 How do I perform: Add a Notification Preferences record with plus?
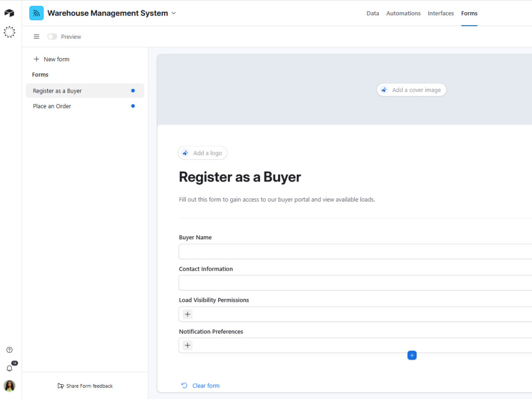pos(188,345)
